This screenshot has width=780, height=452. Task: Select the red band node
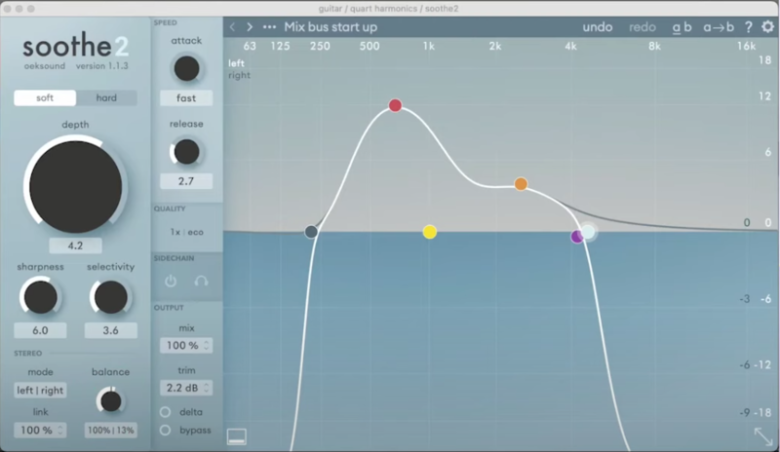pyautogui.click(x=395, y=105)
